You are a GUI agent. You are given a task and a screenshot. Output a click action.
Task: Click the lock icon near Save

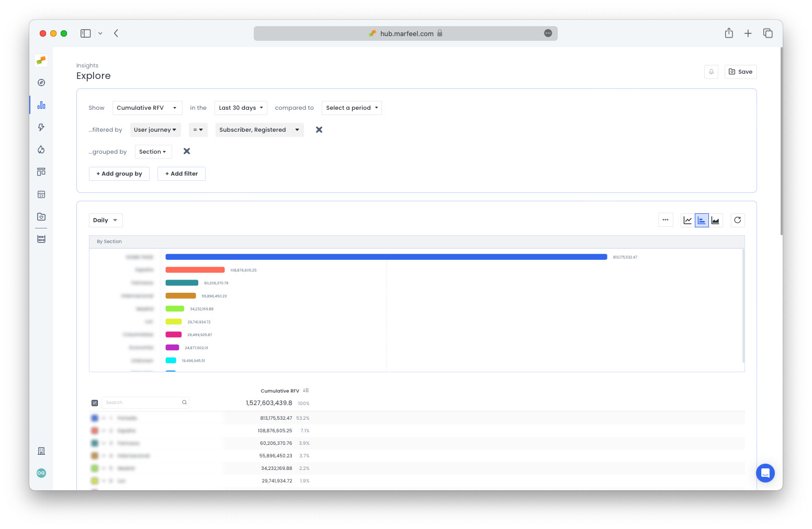click(x=711, y=72)
